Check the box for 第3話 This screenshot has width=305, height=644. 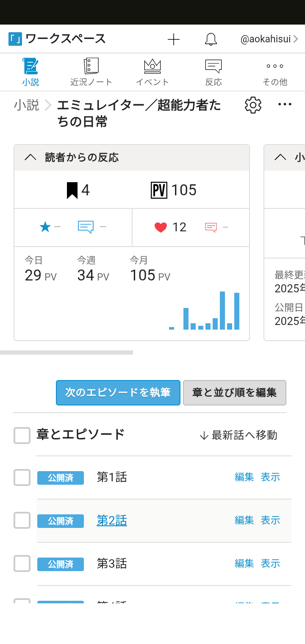tap(22, 564)
